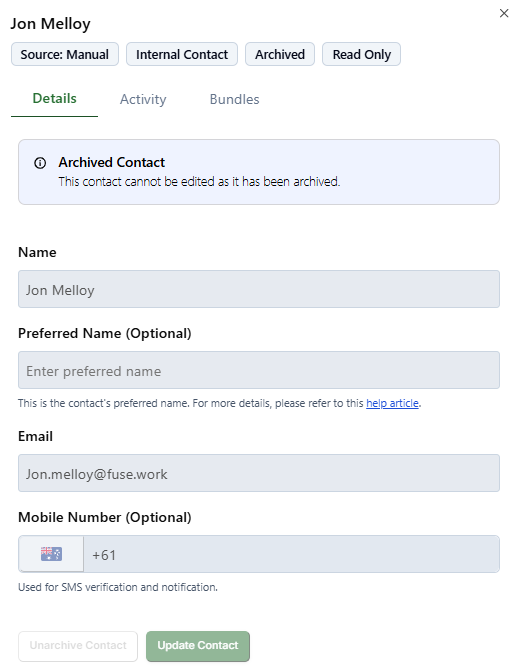Image resolution: width=523 pixels, height=672 pixels.
Task: Click the Mobile Number field with +61
Action: click(292, 554)
